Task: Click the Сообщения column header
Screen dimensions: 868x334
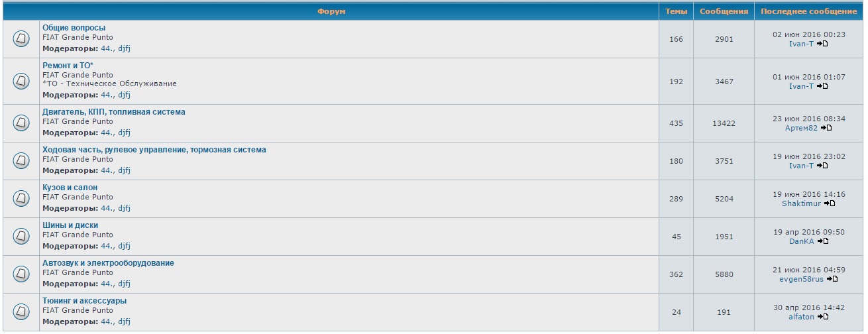Action: (x=724, y=11)
